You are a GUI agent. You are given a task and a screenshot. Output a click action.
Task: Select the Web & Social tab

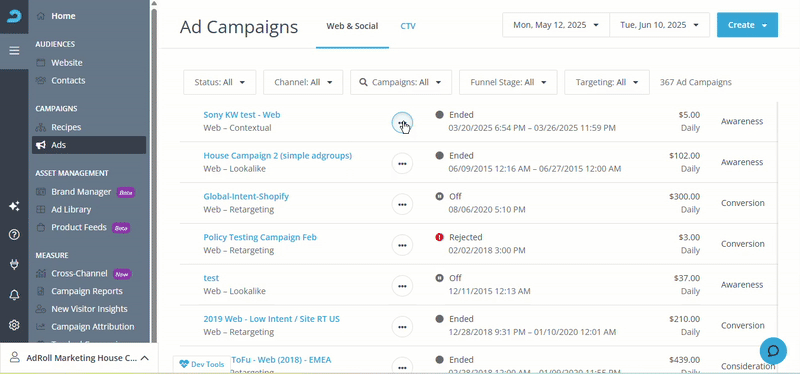coord(352,26)
